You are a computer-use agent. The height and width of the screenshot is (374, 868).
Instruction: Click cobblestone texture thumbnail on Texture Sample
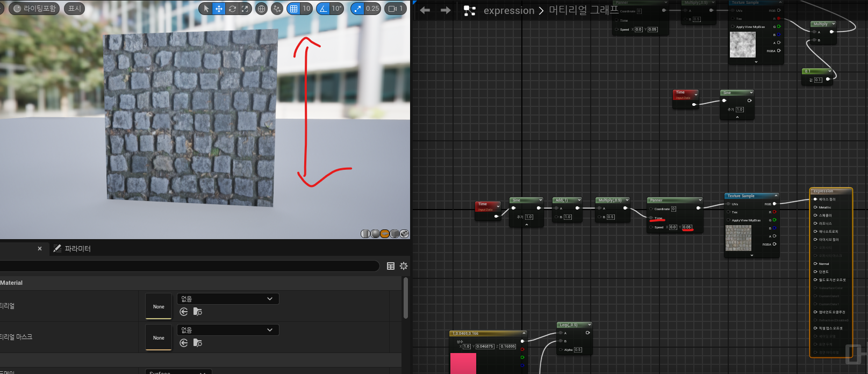click(738, 238)
